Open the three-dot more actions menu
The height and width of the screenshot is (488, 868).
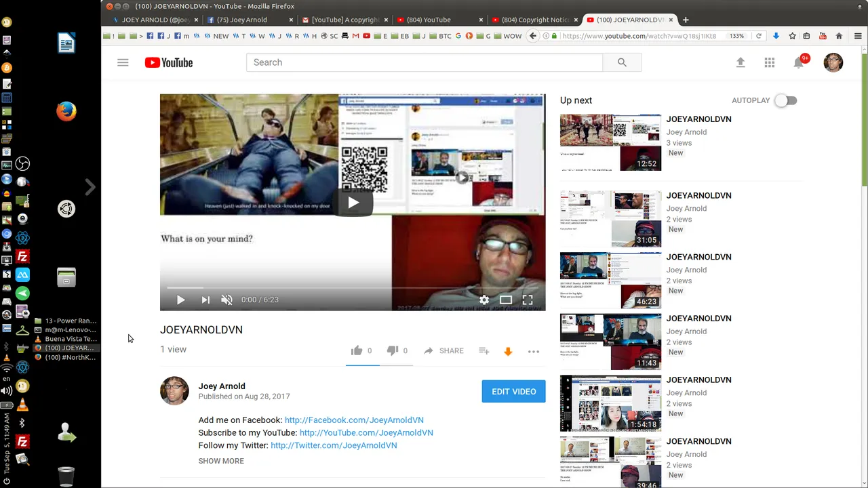point(534,351)
